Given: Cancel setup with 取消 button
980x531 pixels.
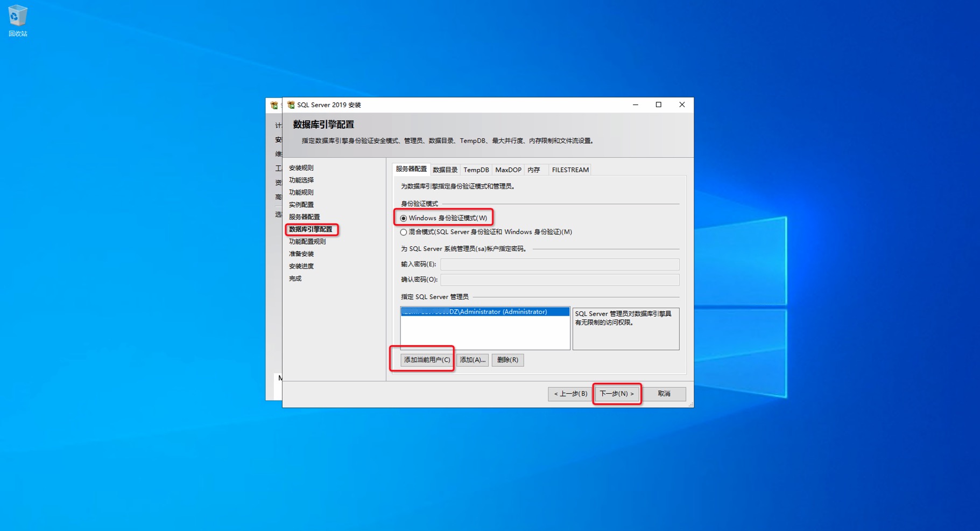Looking at the screenshot, I should coord(664,394).
